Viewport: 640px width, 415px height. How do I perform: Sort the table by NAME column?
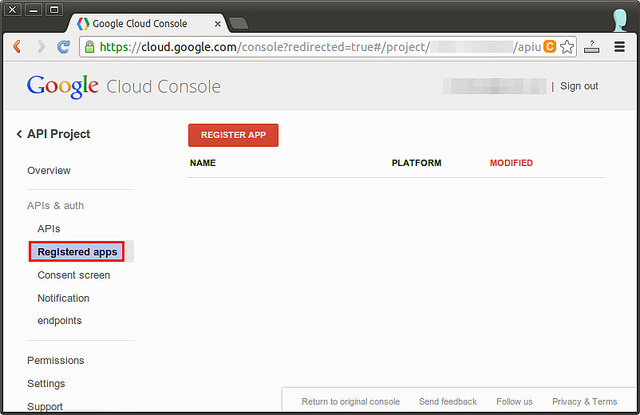pos(203,163)
